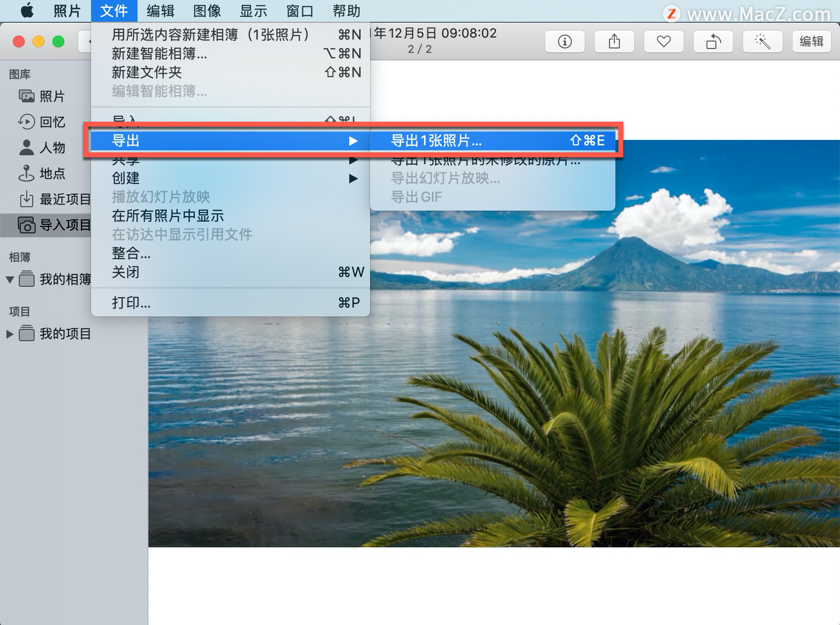Click the 编辑 button to edit photo
Screen dimensions: 840x625
(x=811, y=42)
